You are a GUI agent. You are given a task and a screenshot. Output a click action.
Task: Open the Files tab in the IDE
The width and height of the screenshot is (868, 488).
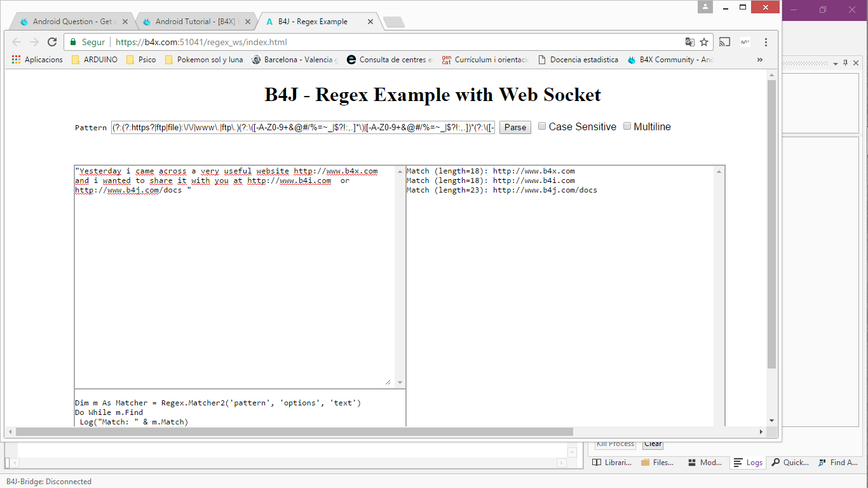(x=657, y=463)
